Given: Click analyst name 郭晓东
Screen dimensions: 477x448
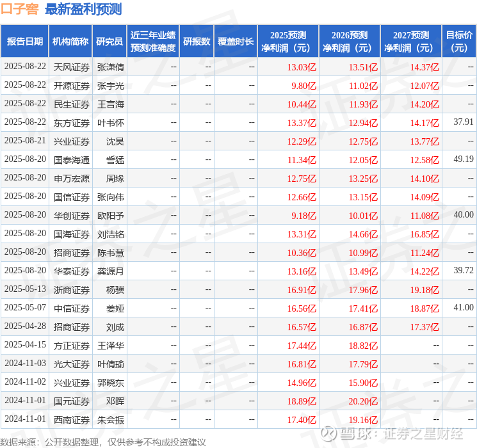Looking at the screenshot, I should point(111,383).
